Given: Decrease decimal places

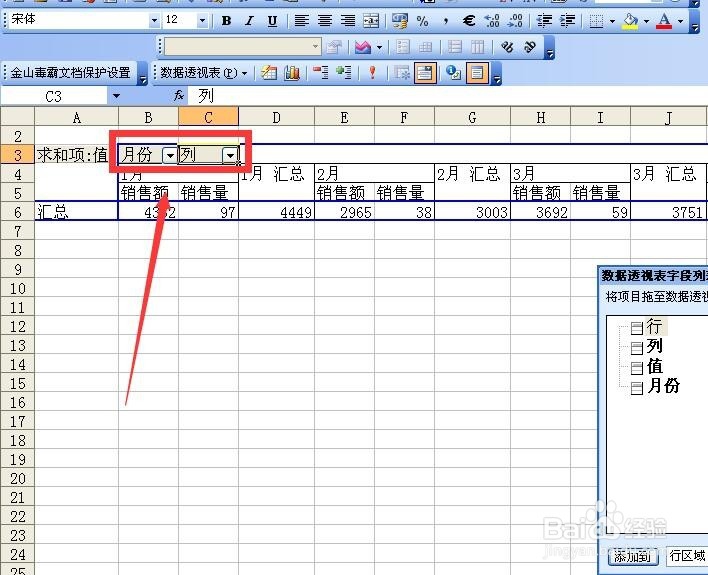Looking at the screenshot, I should coord(515,21).
